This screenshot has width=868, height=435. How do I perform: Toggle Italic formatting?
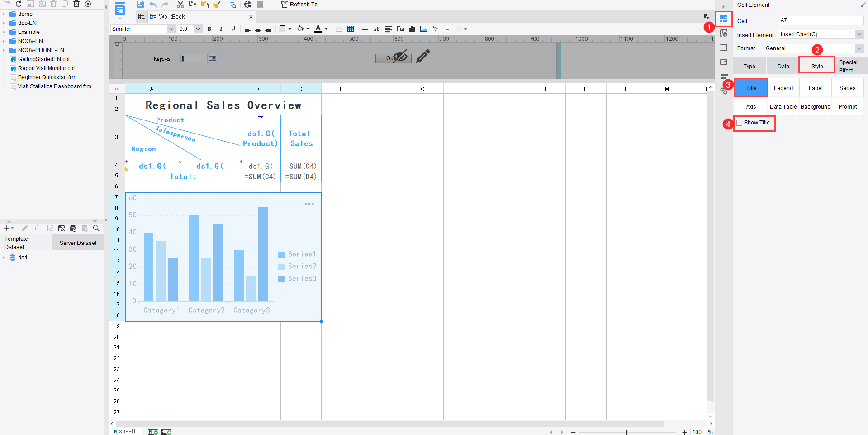(x=221, y=29)
